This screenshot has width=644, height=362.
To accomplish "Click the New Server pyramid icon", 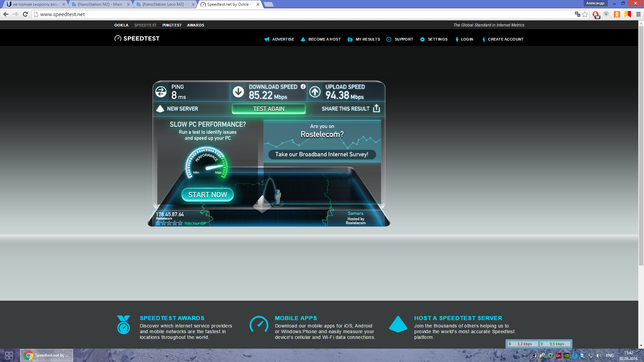I will [x=160, y=109].
